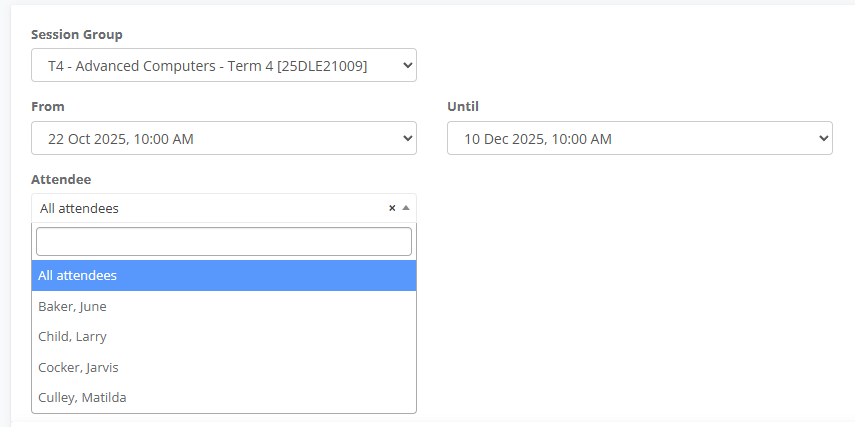Clear the Attendee selection with the x icon

point(392,208)
